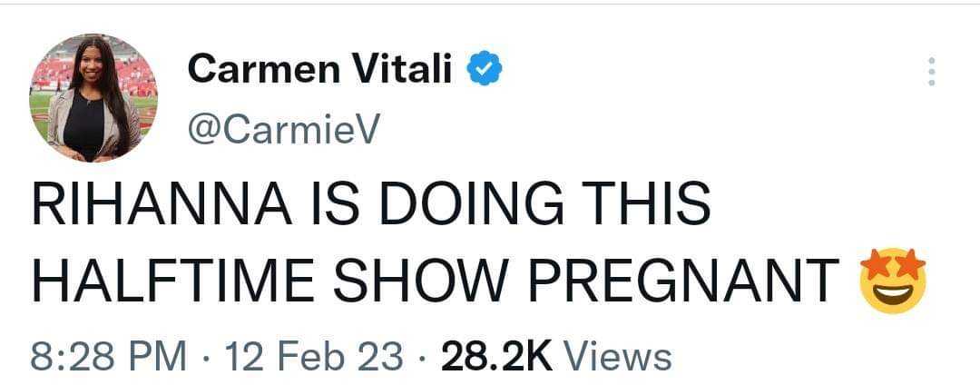Click the star-eyed emoji in the tweet
Screen dimensions: 980x385
tap(892, 281)
